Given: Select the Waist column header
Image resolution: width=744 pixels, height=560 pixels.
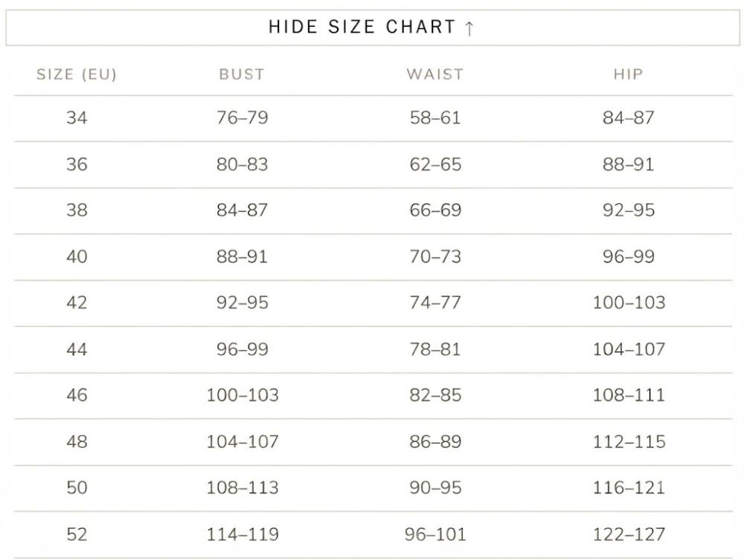Looking at the screenshot, I should click(x=435, y=74).
